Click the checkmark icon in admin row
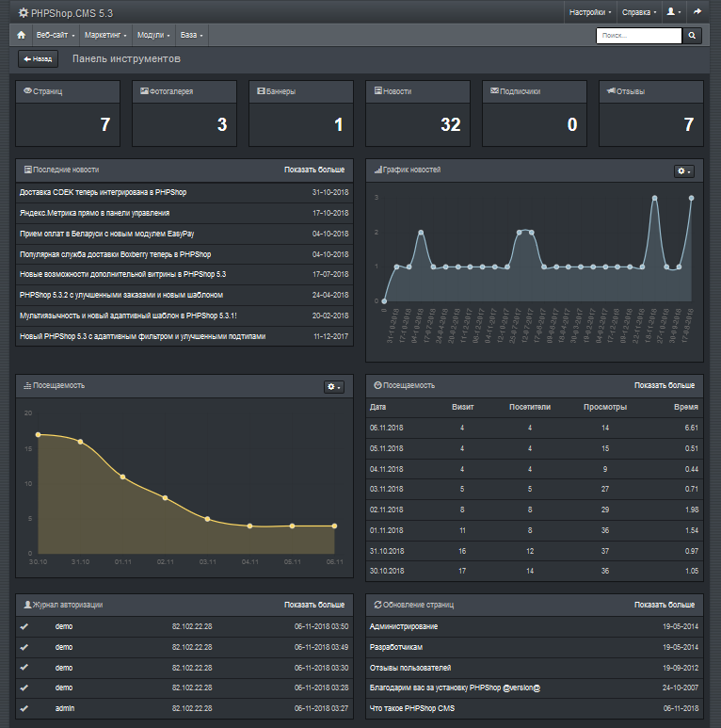The height and width of the screenshot is (728, 721). pos(24,708)
